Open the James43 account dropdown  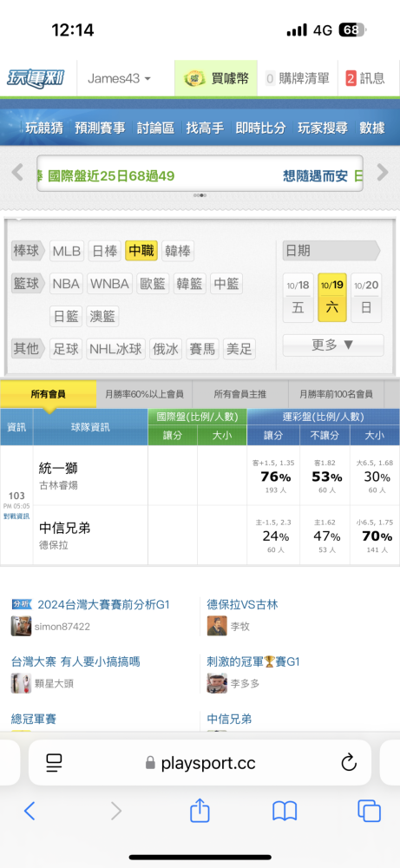(119, 78)
